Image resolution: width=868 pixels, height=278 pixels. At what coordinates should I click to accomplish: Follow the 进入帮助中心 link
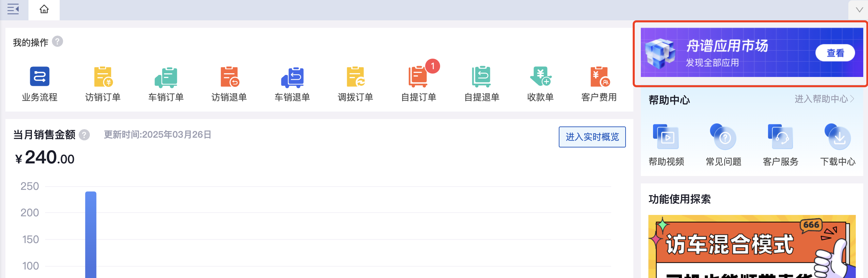(824, 99)
